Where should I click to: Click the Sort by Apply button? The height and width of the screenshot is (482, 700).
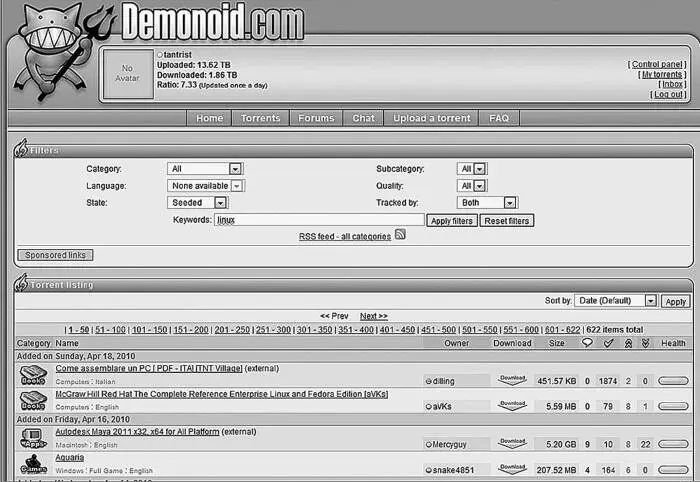pos(675,302)
